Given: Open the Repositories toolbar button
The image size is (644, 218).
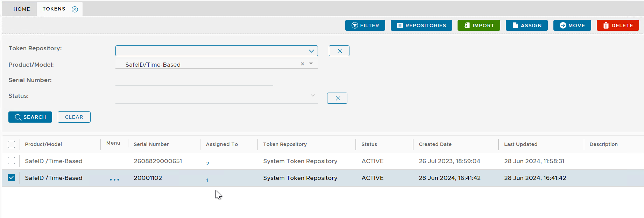Looking at the screenshot, I should click(421, 26).
